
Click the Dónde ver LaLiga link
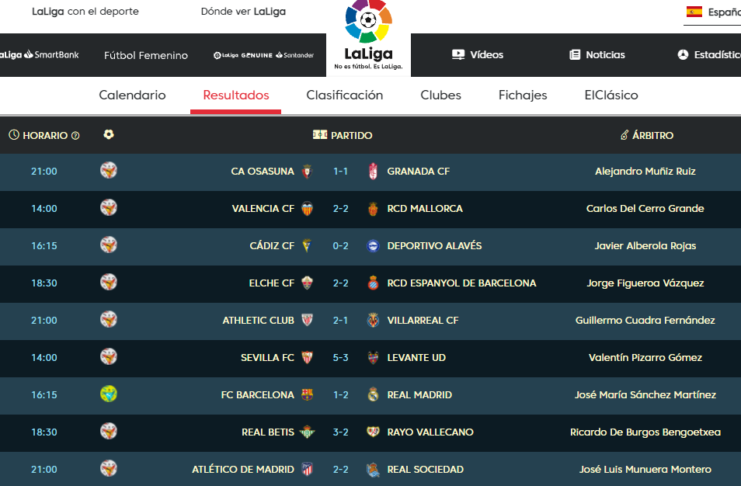243,12
